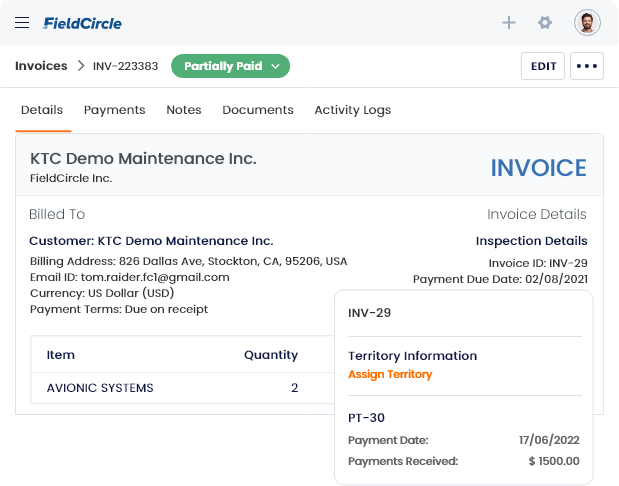Click the plus add-new icon
The image size is (619, 486).
tap(509, 23)
